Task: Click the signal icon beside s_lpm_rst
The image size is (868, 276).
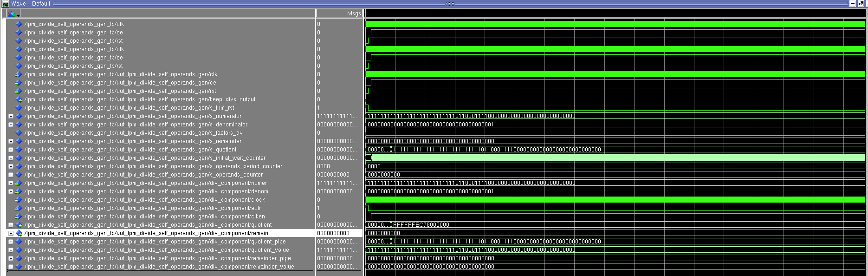Action: pos(19,108)
